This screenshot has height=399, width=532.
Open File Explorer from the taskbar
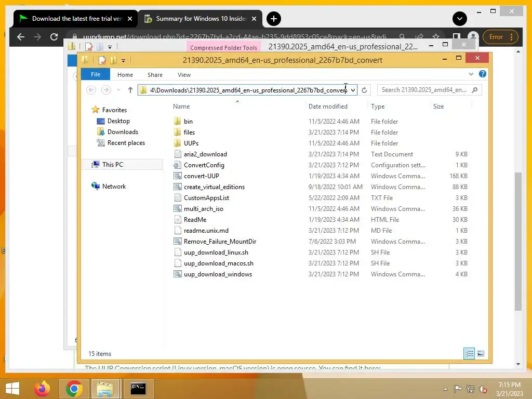click(x=105, y=389)
